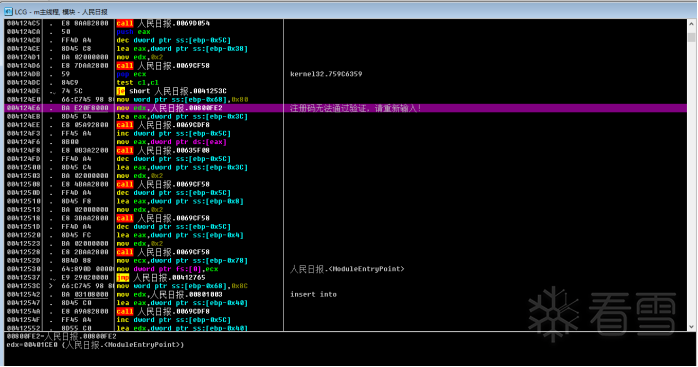
Task: Select 'lea eax,dword ptr ss:[ebp-0x38]' instruction
Action: click(182, 49)
